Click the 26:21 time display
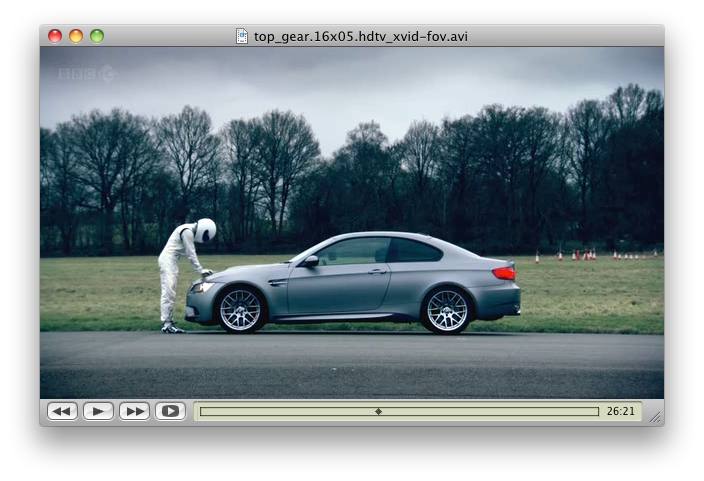704x481 pixels. tap(620, 411)
